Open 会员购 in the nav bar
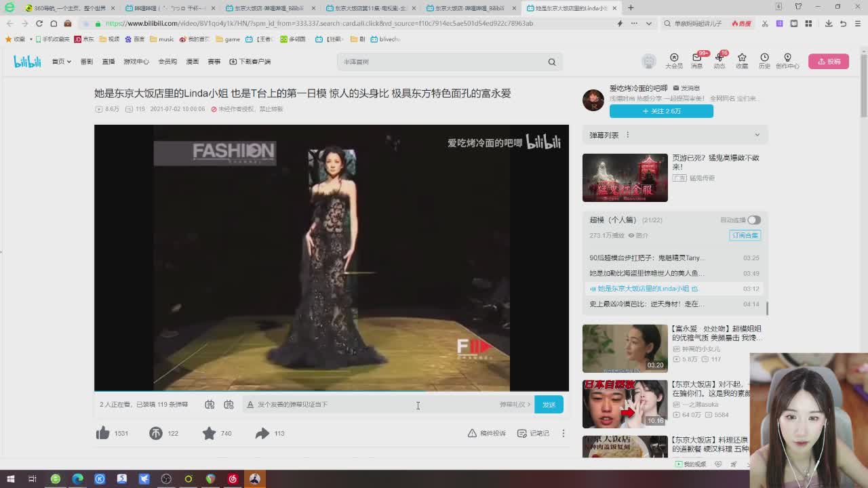 click(167, 62)
